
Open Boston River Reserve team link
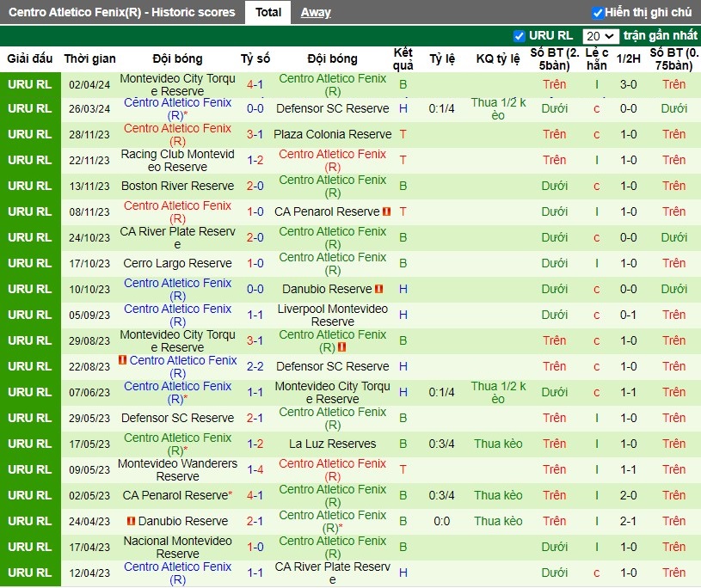177,186
